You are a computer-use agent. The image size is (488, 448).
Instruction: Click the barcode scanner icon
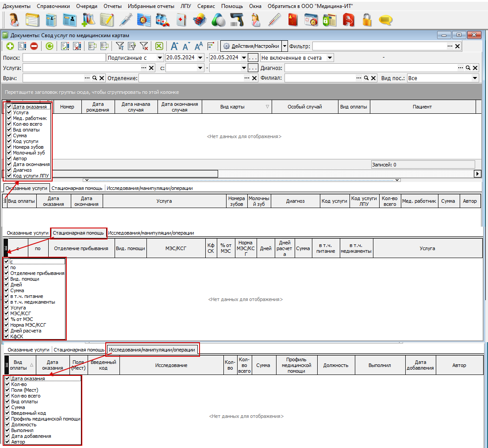tap(237, 20)
